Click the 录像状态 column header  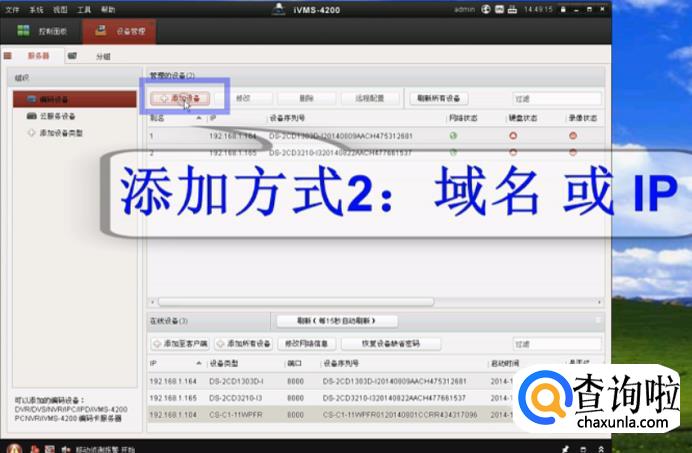[583, 118]
